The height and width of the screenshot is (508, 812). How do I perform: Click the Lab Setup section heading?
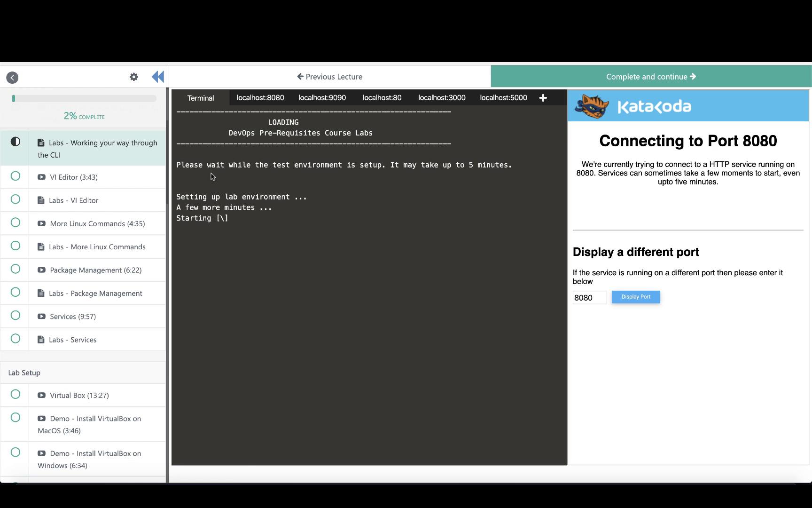tap(24, 373)
